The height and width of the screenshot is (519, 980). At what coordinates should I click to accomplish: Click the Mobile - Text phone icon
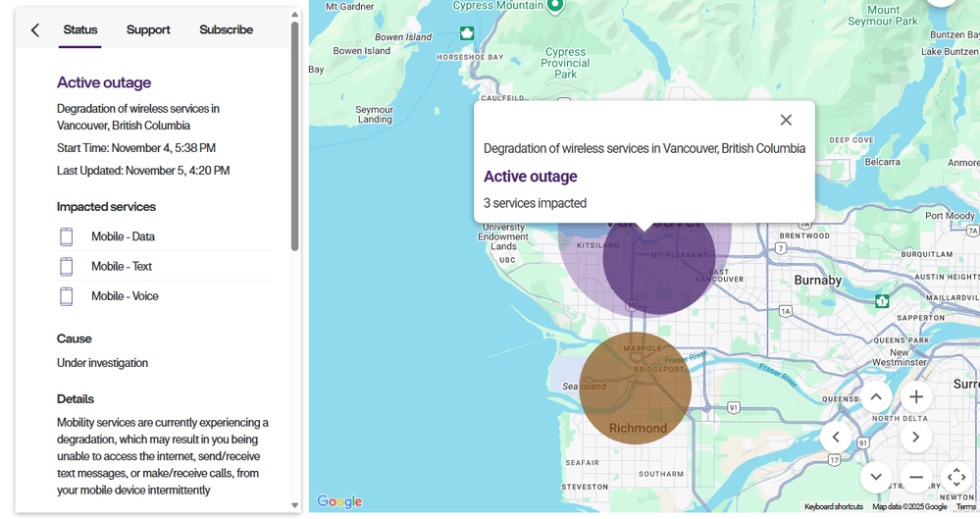[x=67, y=266]
